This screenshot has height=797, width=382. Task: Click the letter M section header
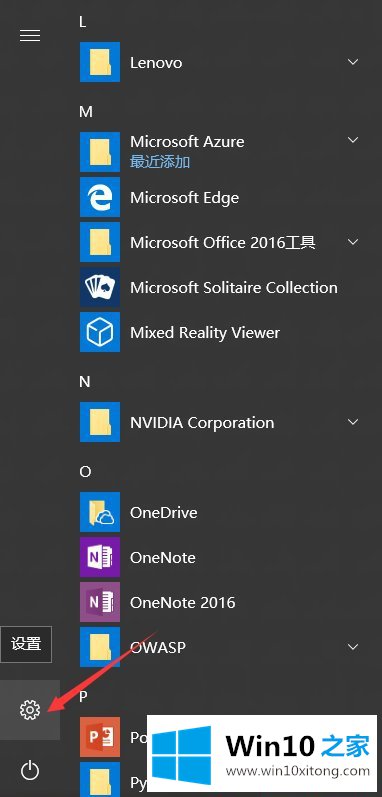(86, 111)
